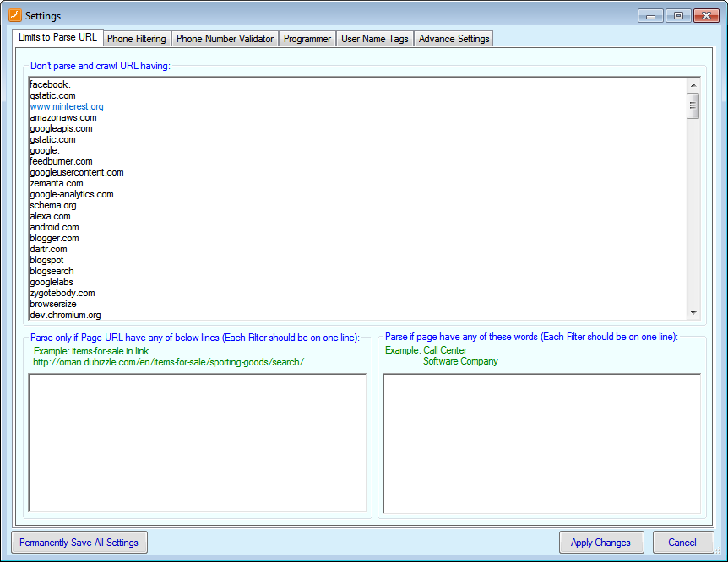Screen dimensions: 728x562
Task: Click Permanently Save All Settings button
Action: (79, 542)
